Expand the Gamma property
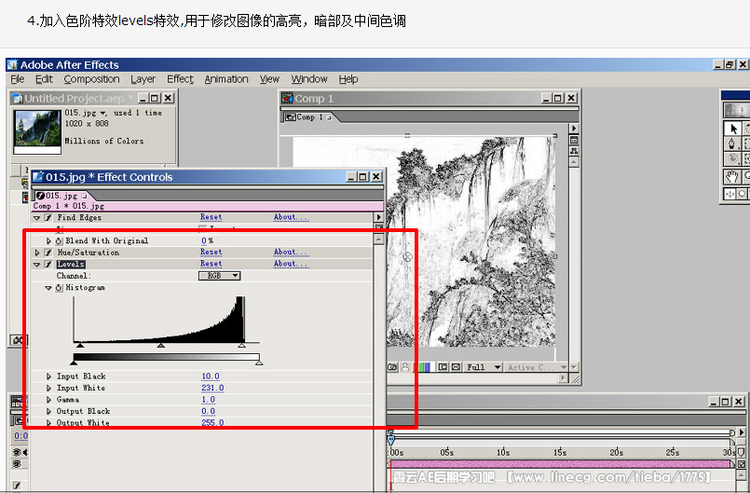750x493 pixels. tap(48, 399)
